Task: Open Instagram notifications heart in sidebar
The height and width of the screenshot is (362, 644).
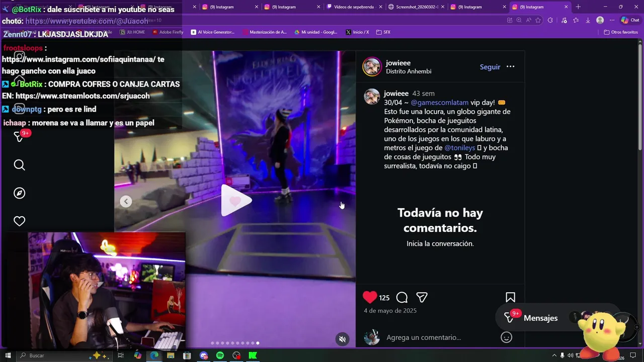Action: pos(19,221)
